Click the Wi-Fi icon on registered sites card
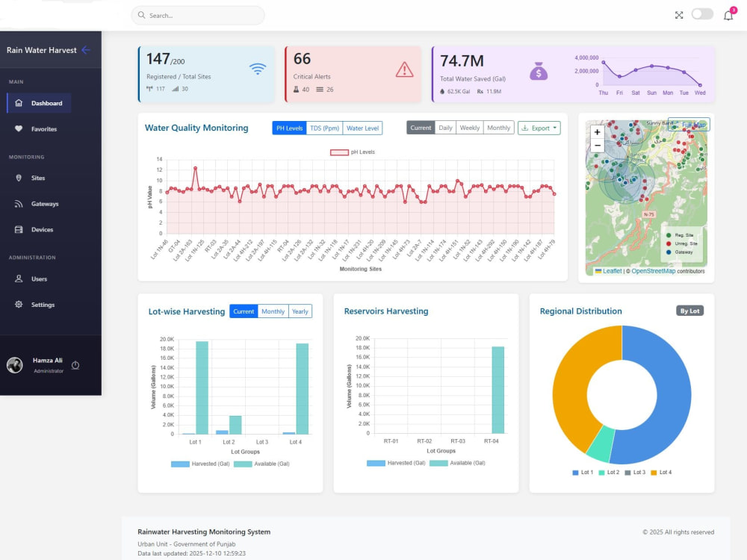 pos(258,69)
